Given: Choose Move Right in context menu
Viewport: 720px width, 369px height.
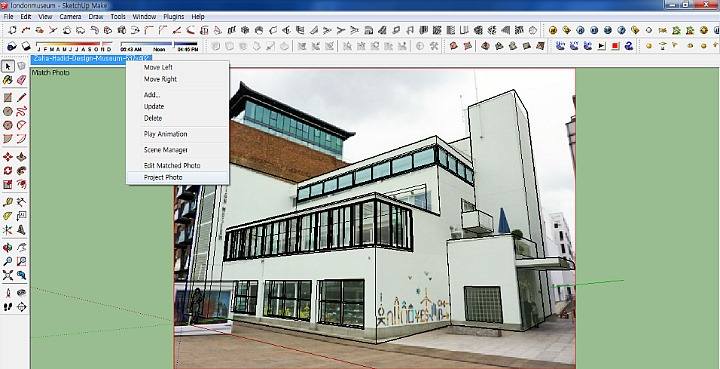Looking at the screenshot, I should [x=177, y=79].
